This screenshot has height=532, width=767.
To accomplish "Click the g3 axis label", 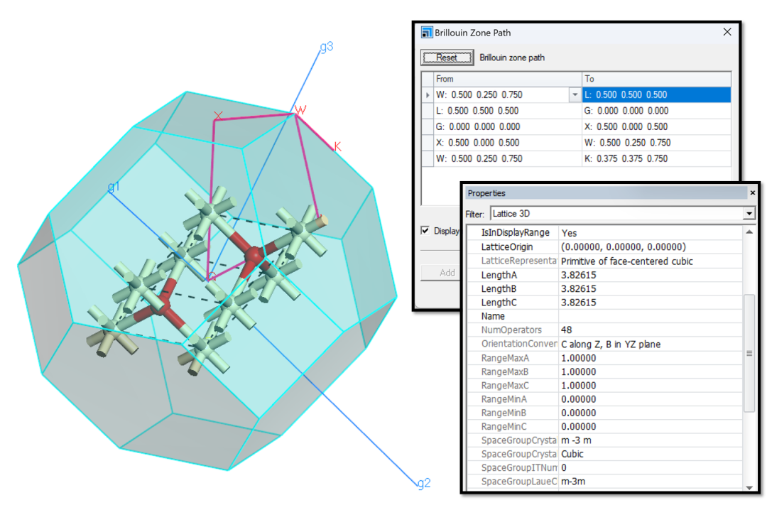I will [327, 46].
